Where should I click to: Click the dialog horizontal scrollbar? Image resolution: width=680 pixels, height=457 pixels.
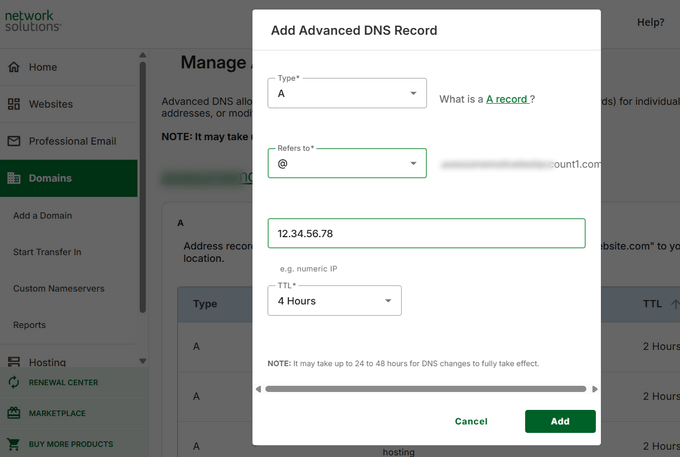[x=426, y=389]
